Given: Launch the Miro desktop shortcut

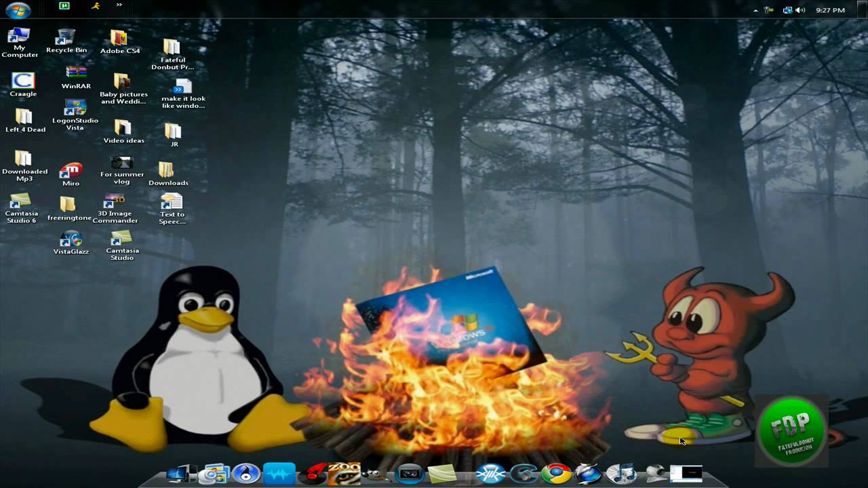Looking at the screenshot, I should coord(71,174).
